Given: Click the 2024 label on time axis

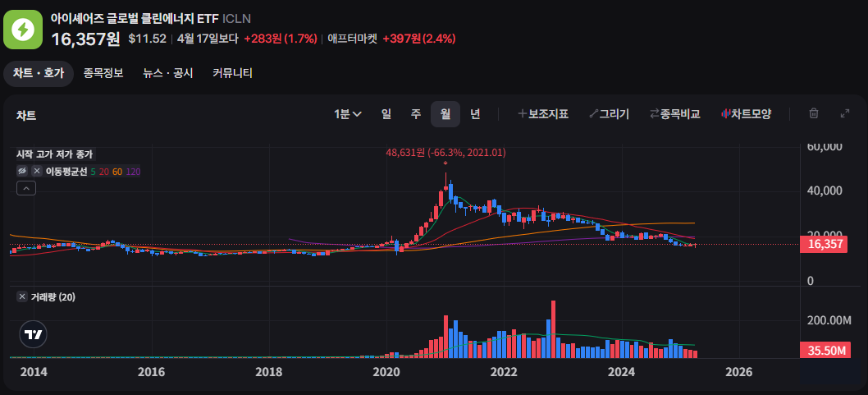Looking at the screenshot, I should (622, 371).
